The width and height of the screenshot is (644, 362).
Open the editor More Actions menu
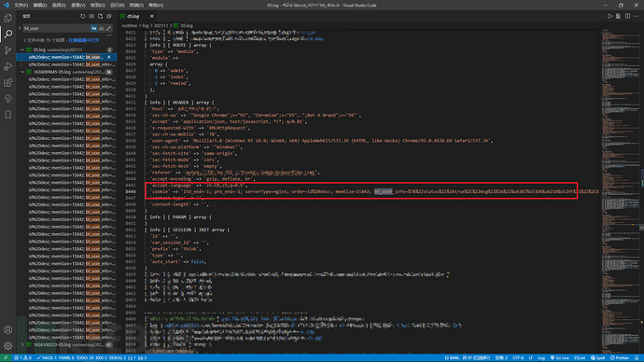tap(637, 16)
